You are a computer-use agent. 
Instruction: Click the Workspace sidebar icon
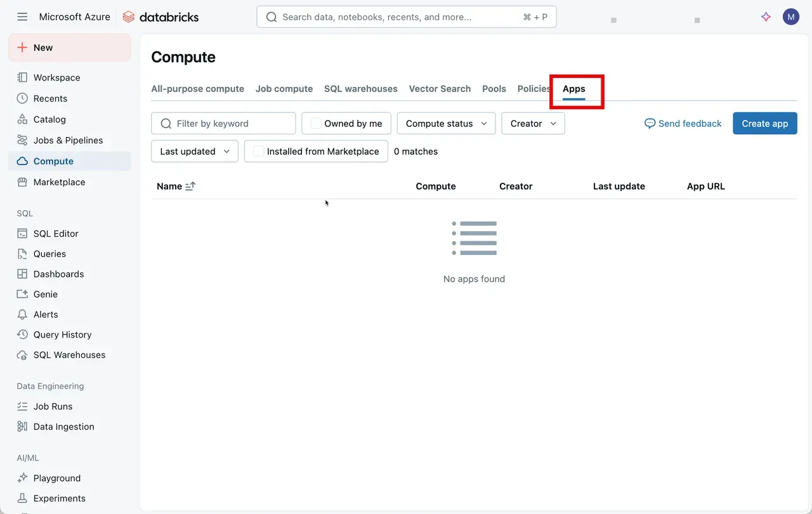click(22, 77)
